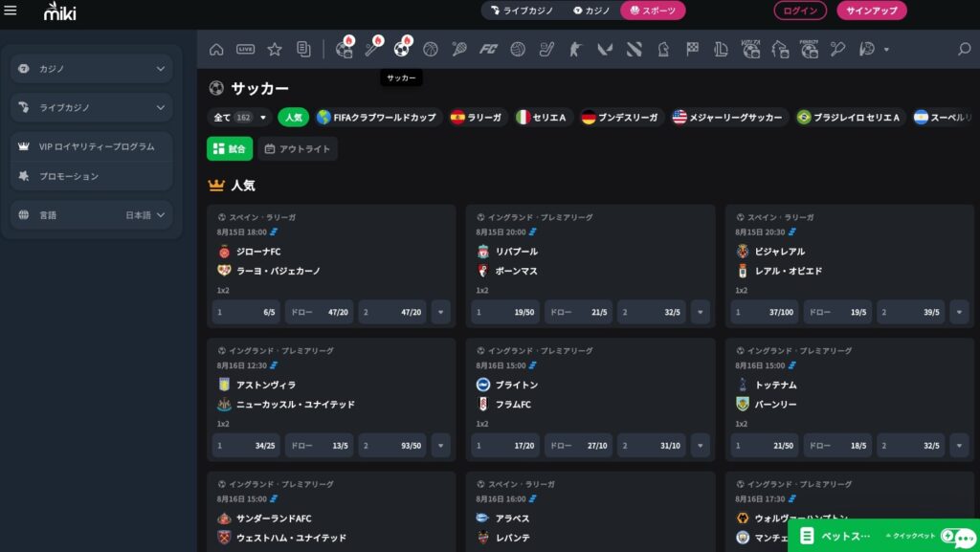Click the サインアップ button

point(871,11)
